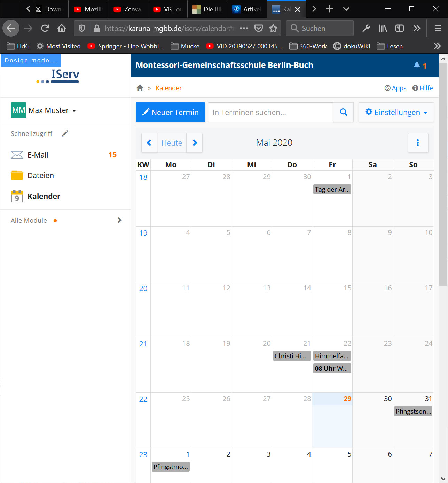Open the list all tabs dropdown arrow
Screen dimensions: 448x483
[346, 9]
